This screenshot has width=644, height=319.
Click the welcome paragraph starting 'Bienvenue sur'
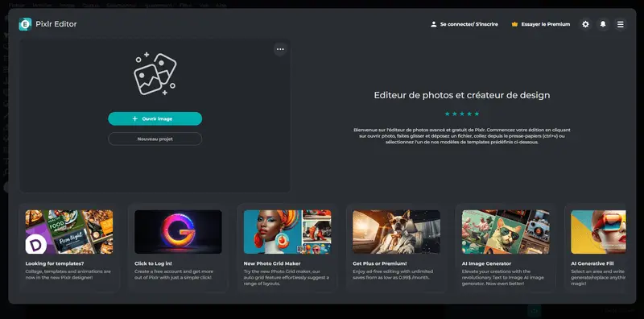coord(461,136)
